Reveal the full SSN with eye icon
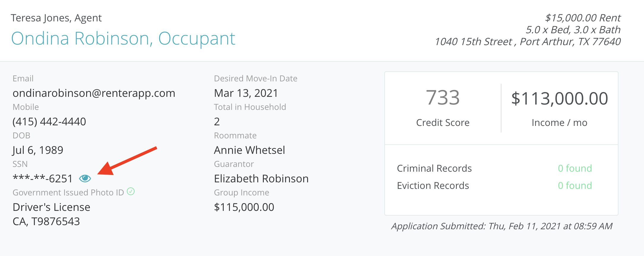The height and width of the screenshot is (256, 644). [x=85, y=178]
